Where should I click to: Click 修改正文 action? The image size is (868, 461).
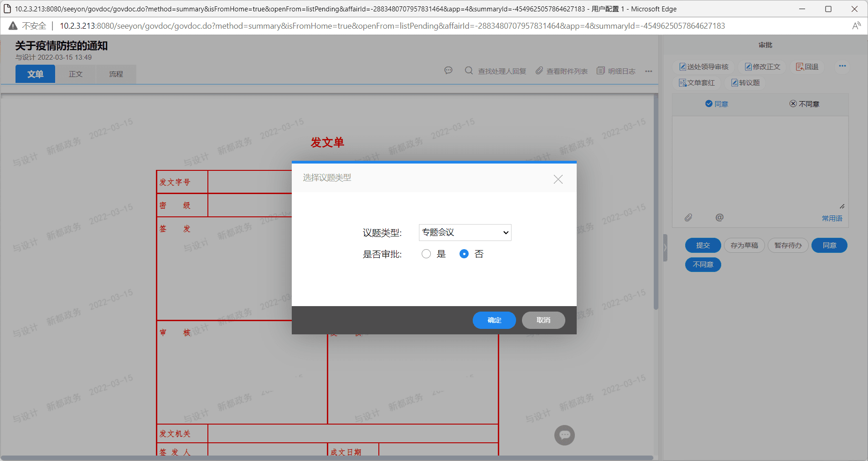[763, 67]
